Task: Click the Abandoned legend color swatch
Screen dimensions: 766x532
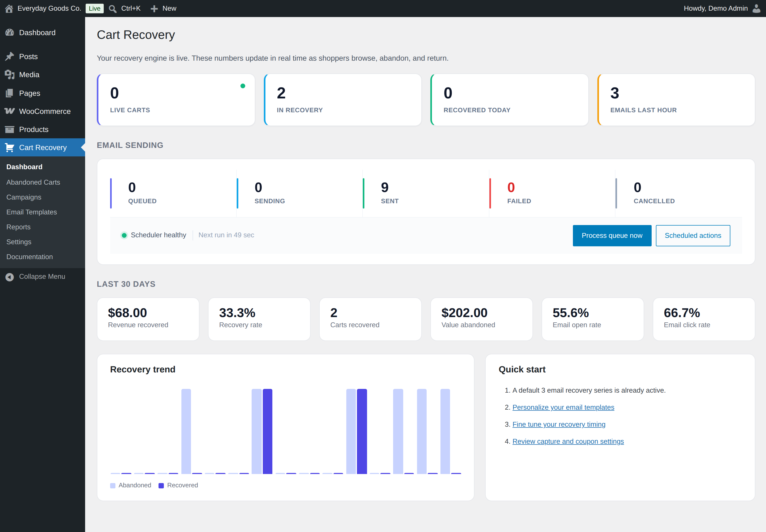Action: click(x=113, y=486)
